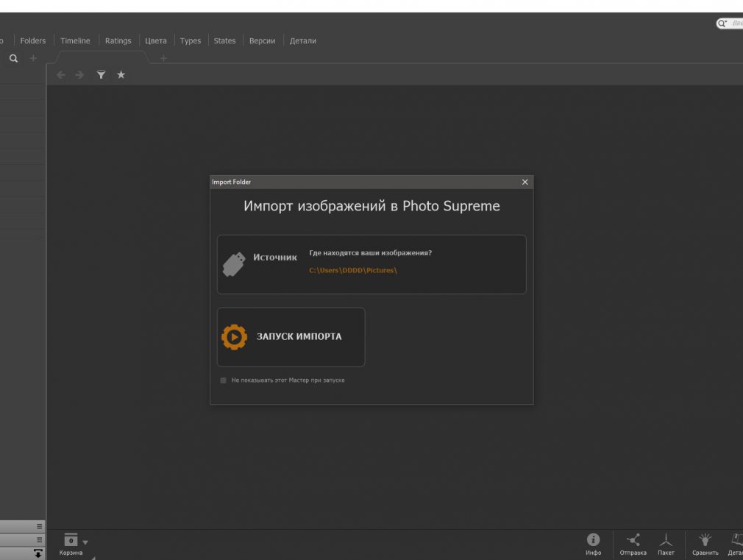Open the Timeline tab

point(75,40)
